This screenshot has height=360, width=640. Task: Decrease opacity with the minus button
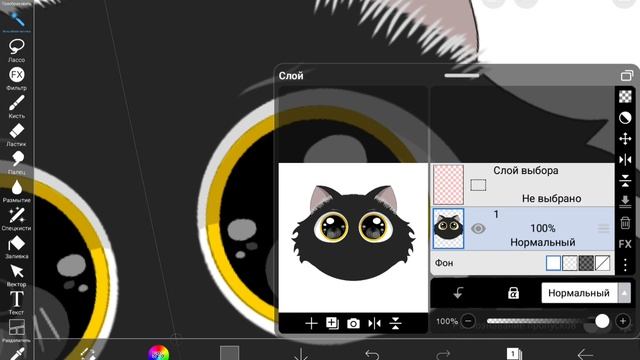click(468, 321)
